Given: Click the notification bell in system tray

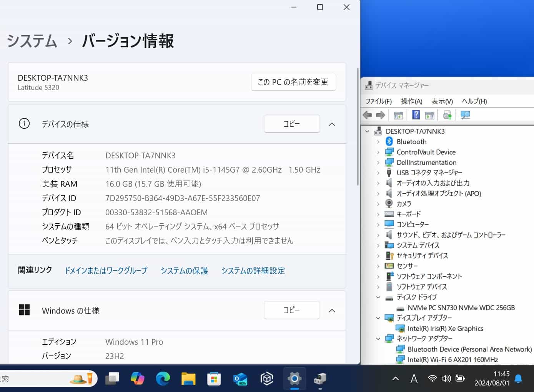Looking at the screenshot, I should click(x=518, y=379).
